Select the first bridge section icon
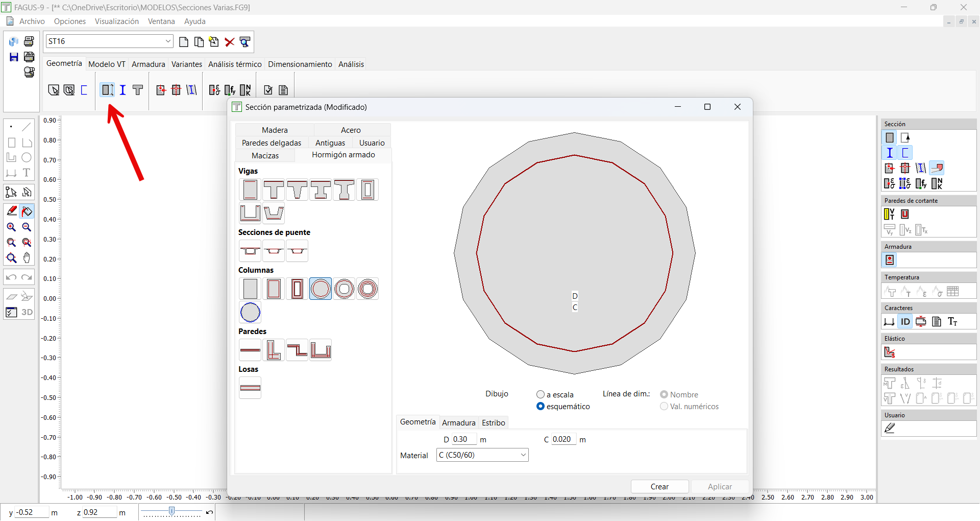The height and width of the screenshot is (521, 980). pos(250,251)
